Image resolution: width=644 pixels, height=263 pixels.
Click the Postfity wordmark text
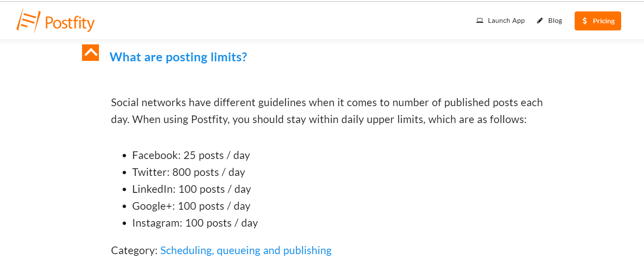coord(70,23)
